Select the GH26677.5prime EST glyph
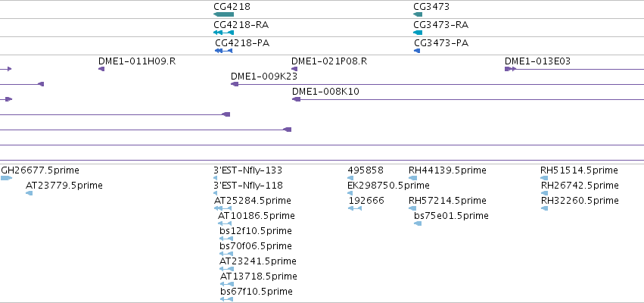Screen dimensions: 644x303 point(7,178)
